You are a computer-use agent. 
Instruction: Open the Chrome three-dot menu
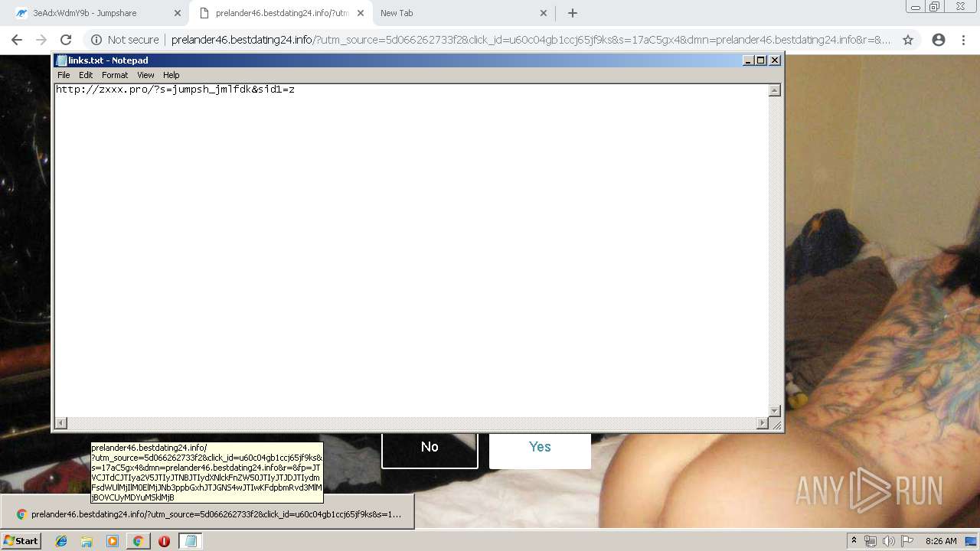click(x=962, y=40)
